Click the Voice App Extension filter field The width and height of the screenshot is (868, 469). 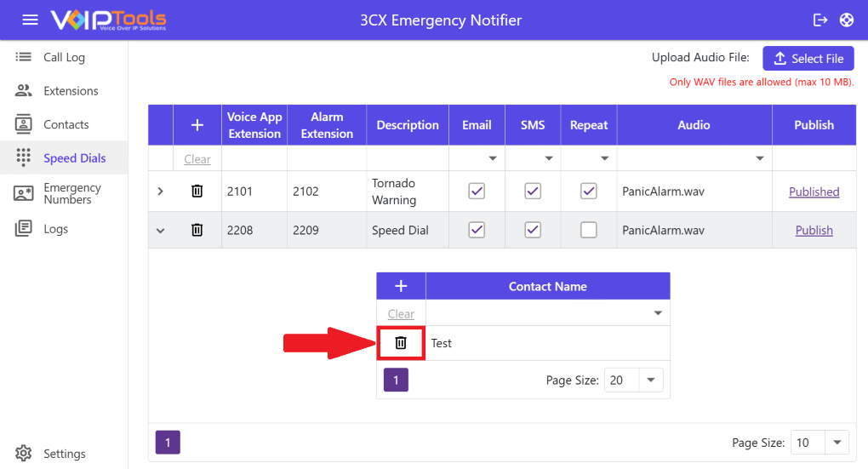pos(254,159)
